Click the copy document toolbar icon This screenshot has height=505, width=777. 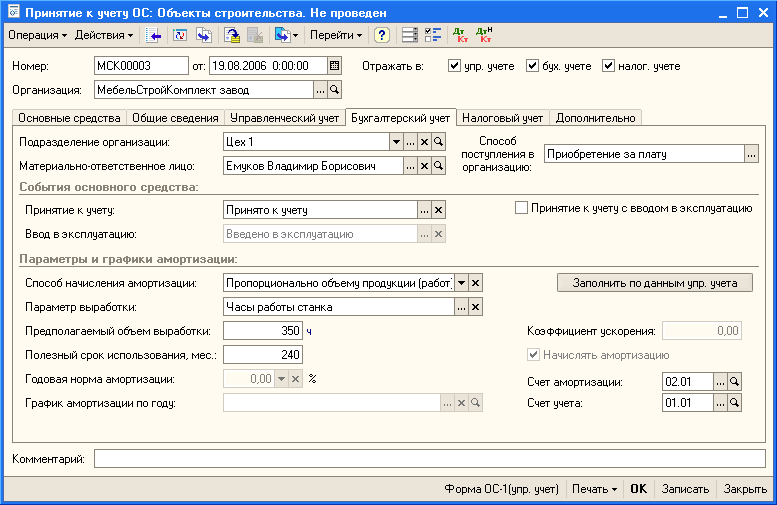point(204,35)
